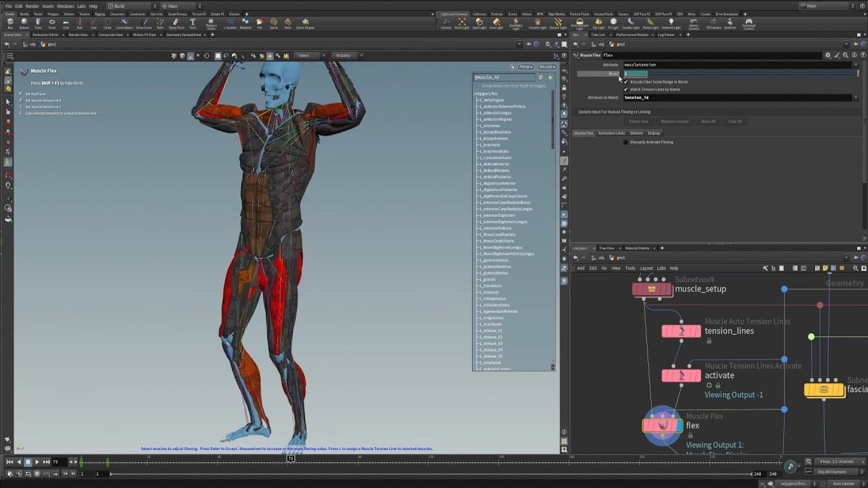Click the Blend slider track
The width and height of the screenshot is (868, 488).
click(x=746, y=73)
